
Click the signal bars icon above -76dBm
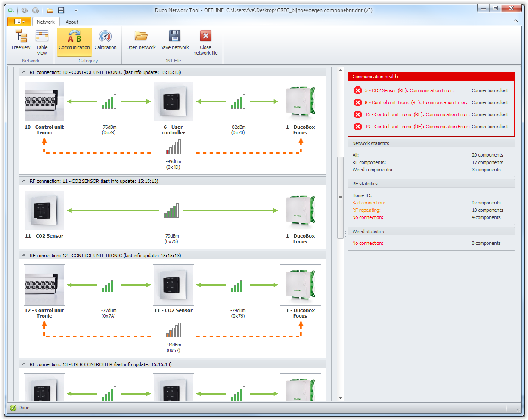[109, 102]
